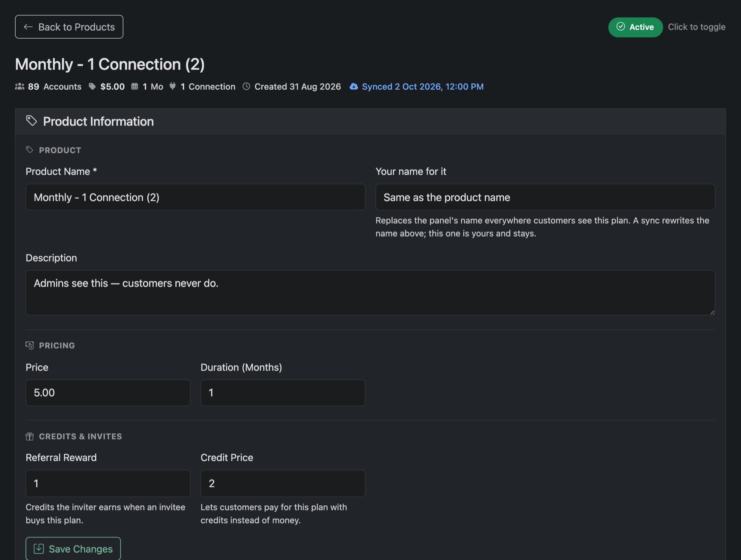Click the cloud sync icon

[x=354, y=86]
